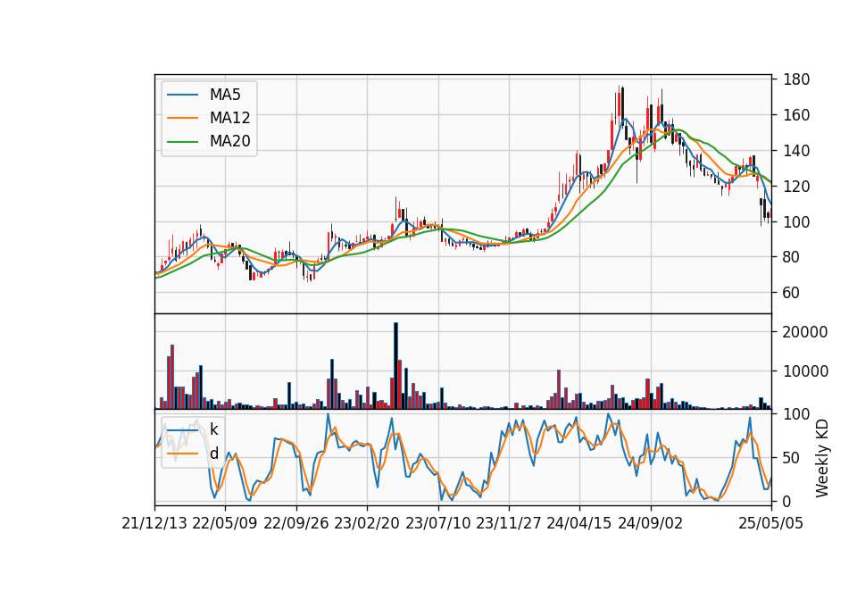Click the MA12 legend label
This screenshot has height=616, width=857.
tap(229, 118)
